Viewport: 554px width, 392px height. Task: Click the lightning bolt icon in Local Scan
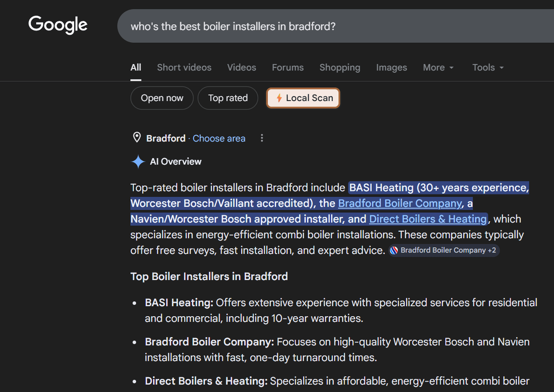(279, 98)
